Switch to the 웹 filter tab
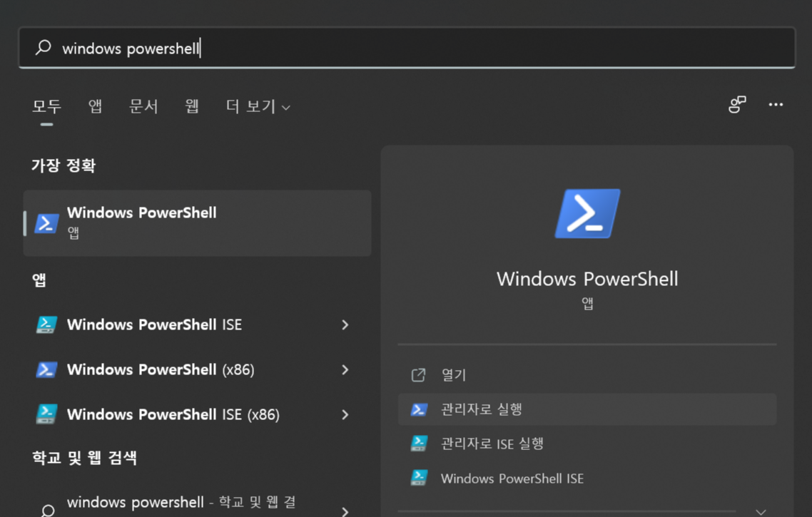 pos(192,106)
